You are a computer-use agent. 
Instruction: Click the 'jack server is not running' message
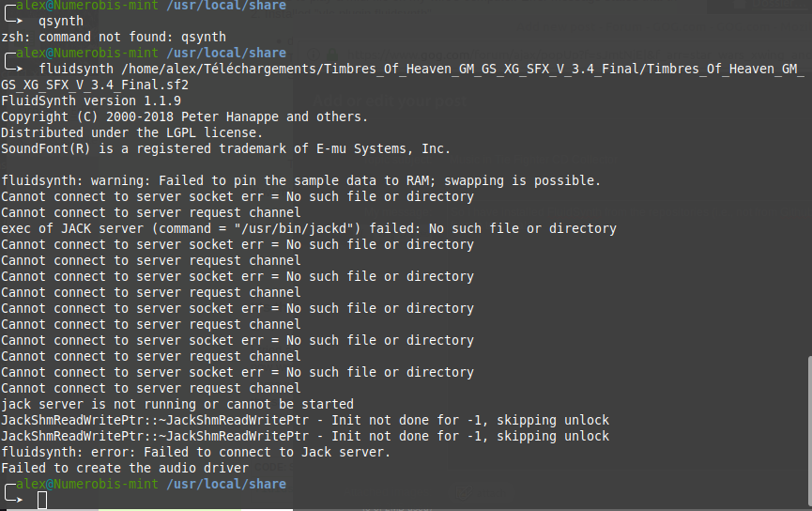tap(177, 405)
